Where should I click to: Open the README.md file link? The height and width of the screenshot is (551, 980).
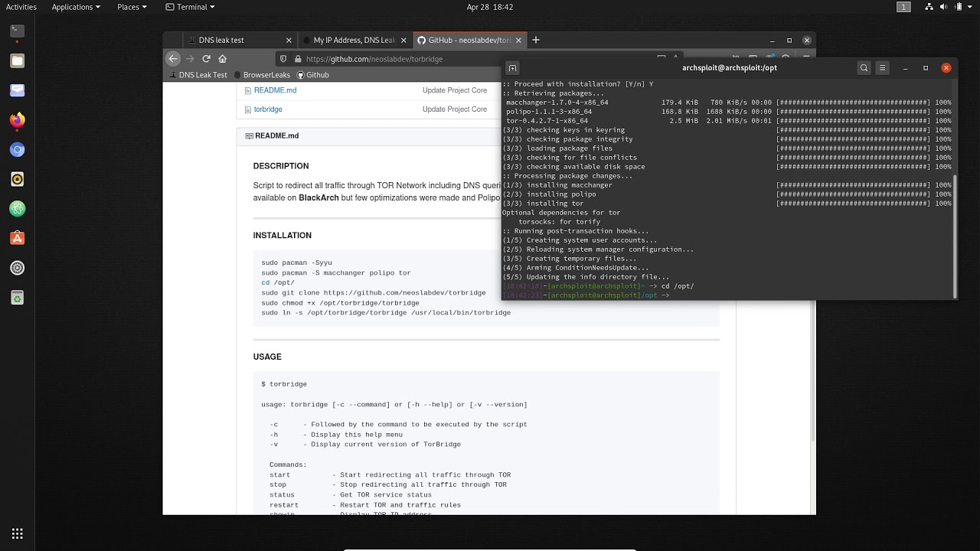(276, 90)
